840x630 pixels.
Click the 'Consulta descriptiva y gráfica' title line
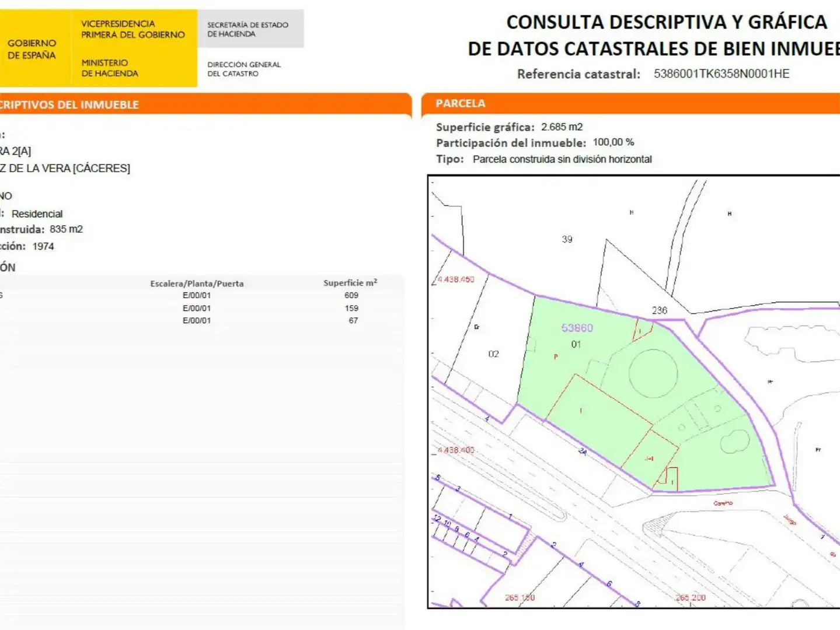tap(667, 22)
